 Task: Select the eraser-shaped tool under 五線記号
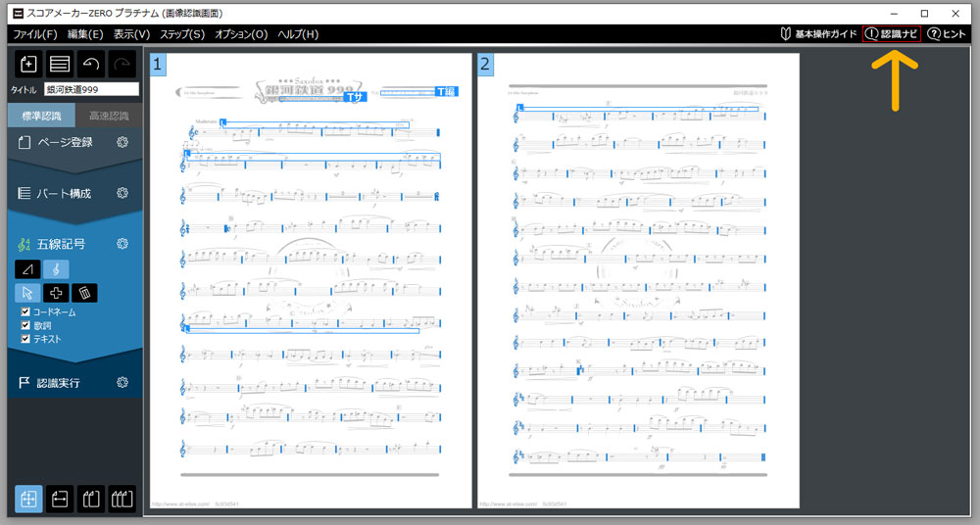[x=27, y=269]
